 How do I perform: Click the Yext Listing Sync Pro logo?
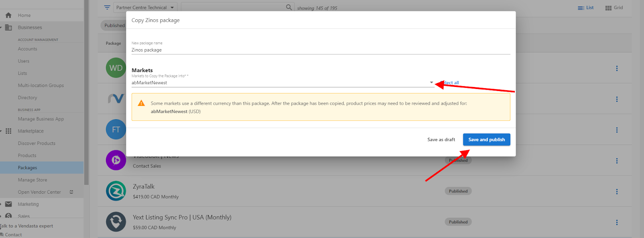pos(116,222)
